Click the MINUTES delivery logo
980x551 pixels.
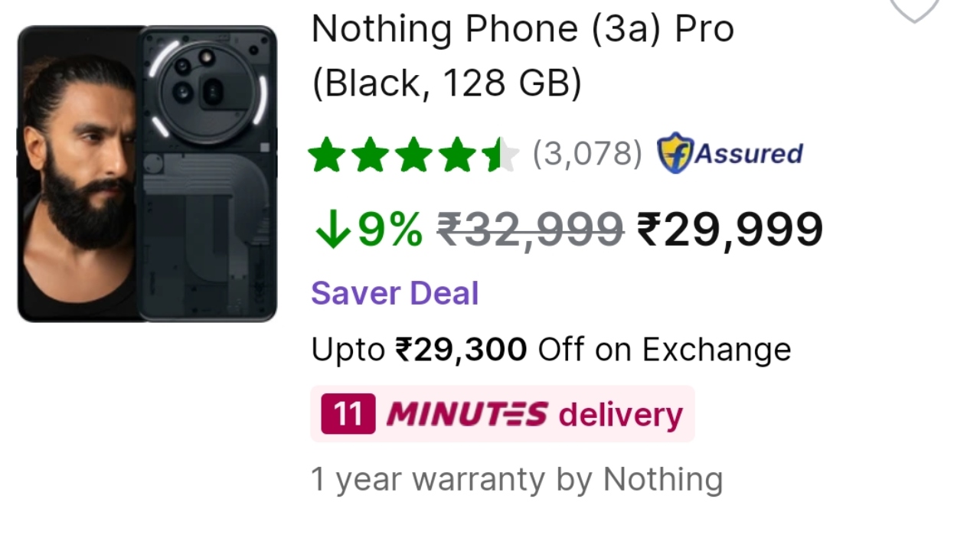(x=466, y=414)
